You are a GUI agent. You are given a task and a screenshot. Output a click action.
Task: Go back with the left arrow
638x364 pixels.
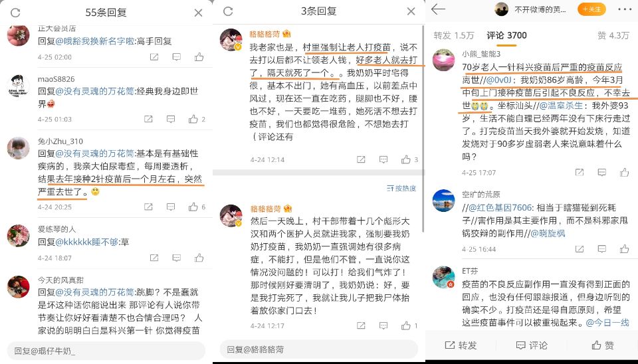coord(438,9)
